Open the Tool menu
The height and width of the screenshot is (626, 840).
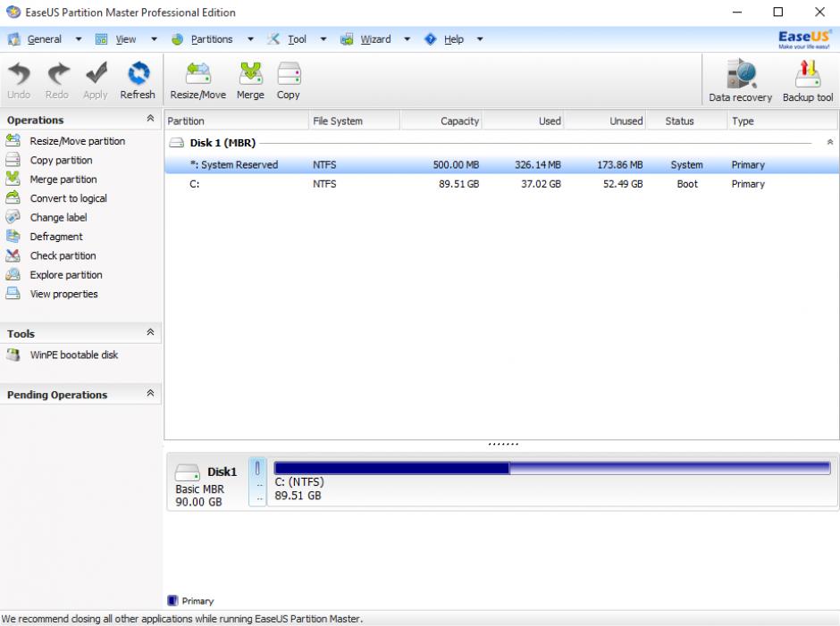[x=297, y=39]
